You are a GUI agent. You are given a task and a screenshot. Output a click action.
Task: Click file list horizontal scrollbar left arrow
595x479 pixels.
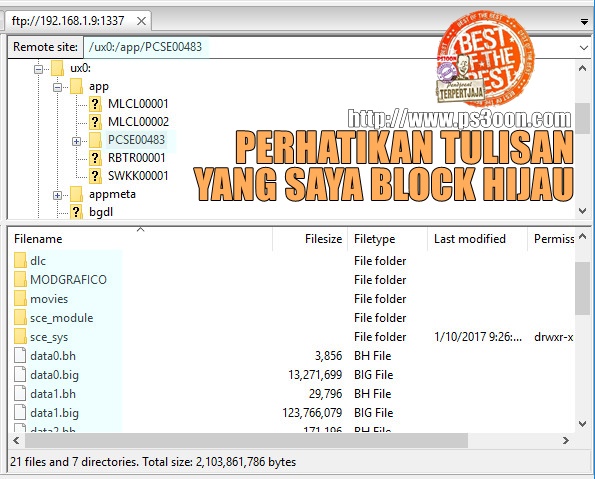pyautogui.click(x=16, y=441)
